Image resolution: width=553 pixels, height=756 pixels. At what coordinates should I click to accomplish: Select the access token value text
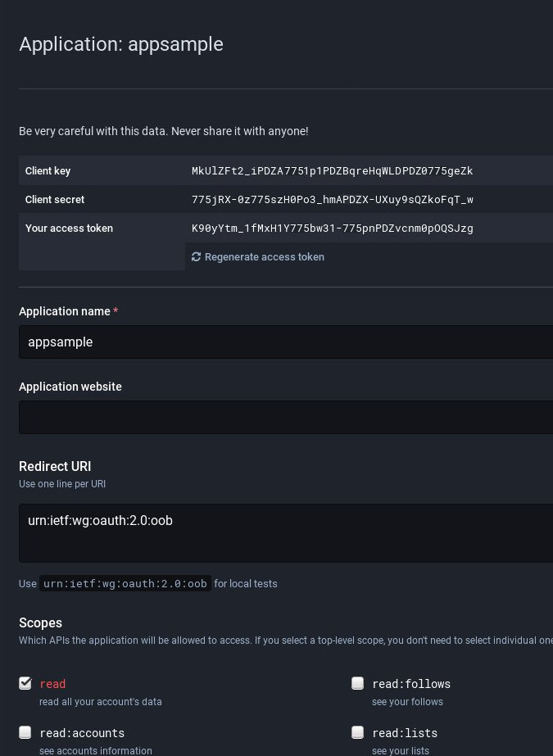point(332,229)
